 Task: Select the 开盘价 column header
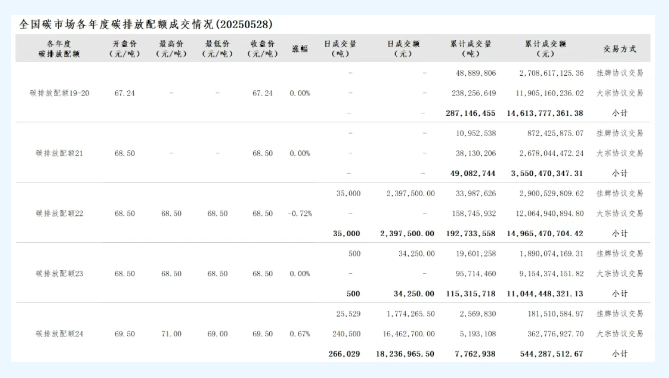click(125, 49)
